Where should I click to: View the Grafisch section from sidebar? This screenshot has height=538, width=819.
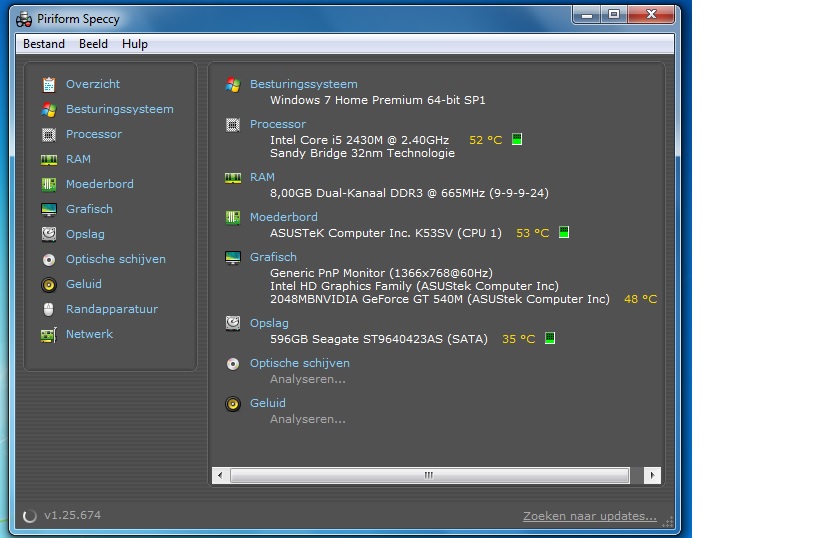pyautogui.click(x=89, y=209)
